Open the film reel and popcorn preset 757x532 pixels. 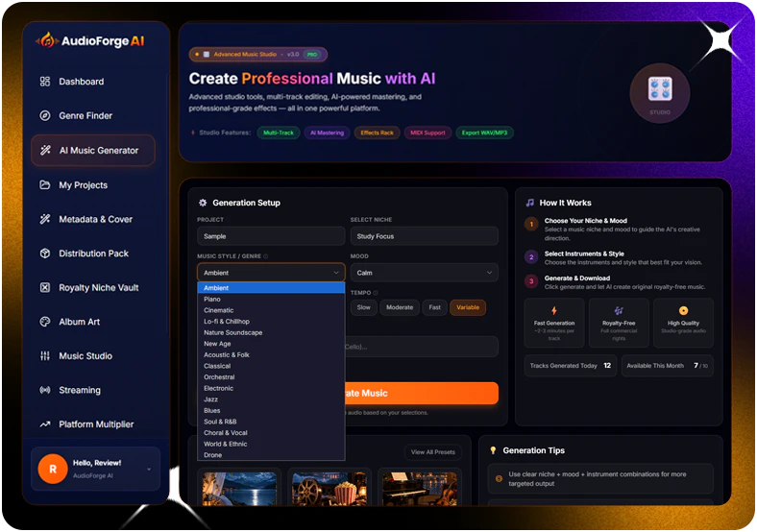330,489
